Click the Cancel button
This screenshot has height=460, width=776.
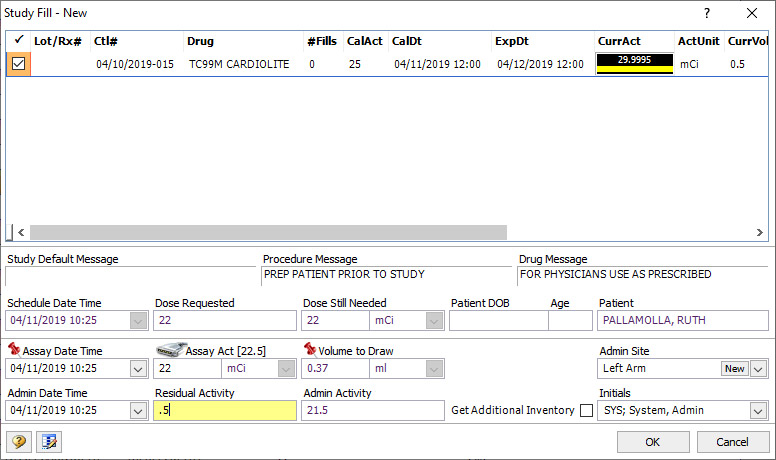pos(733,442)
